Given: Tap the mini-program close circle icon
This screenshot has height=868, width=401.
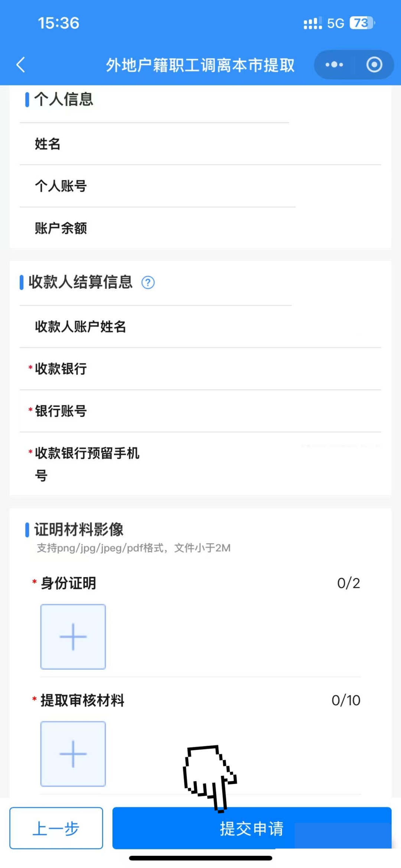Looking at the screenshot, I should point(374,65).
